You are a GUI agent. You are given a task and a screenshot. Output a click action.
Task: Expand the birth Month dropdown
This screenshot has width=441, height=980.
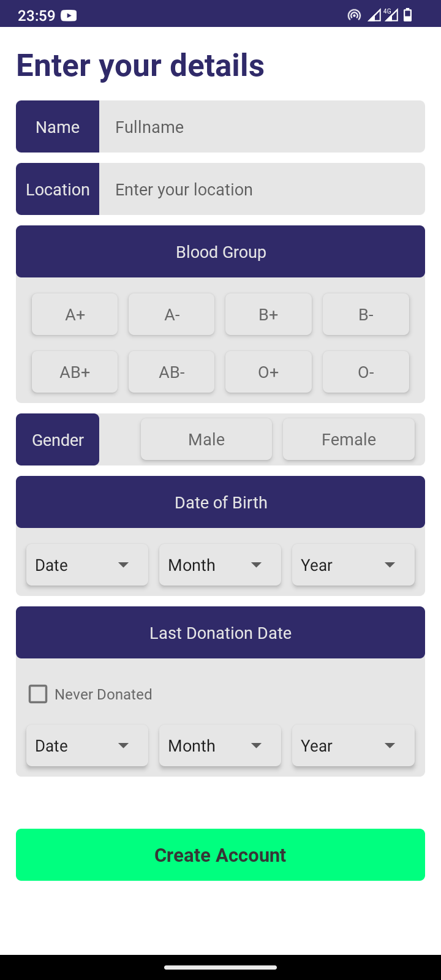[x=220, y=565]
